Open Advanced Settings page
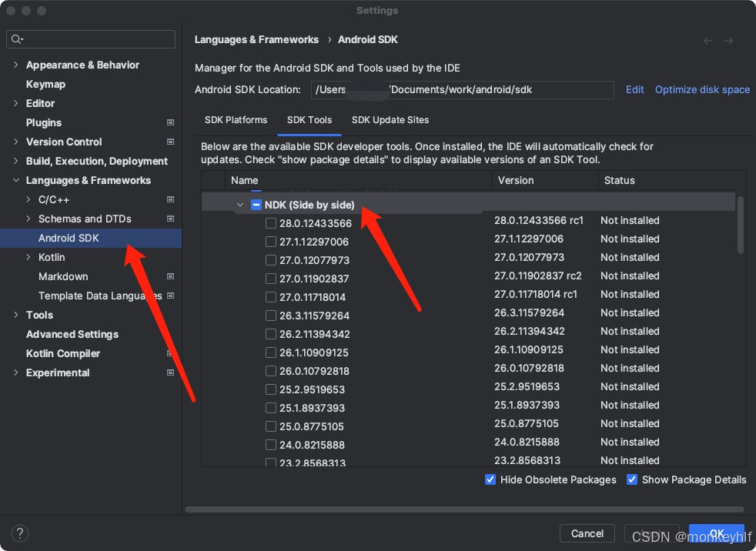756x551 pixels. [72, 334]
